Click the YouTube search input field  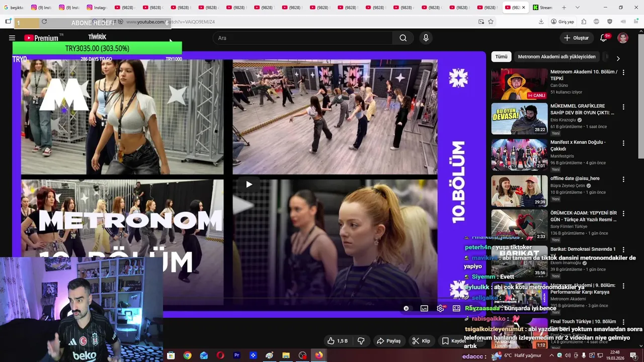tap(302, 38)
